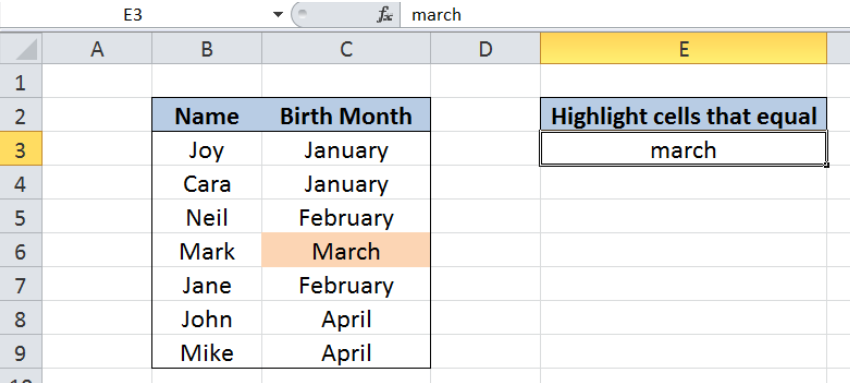Select Jane's February birth month cell

(x=346, y=284)
